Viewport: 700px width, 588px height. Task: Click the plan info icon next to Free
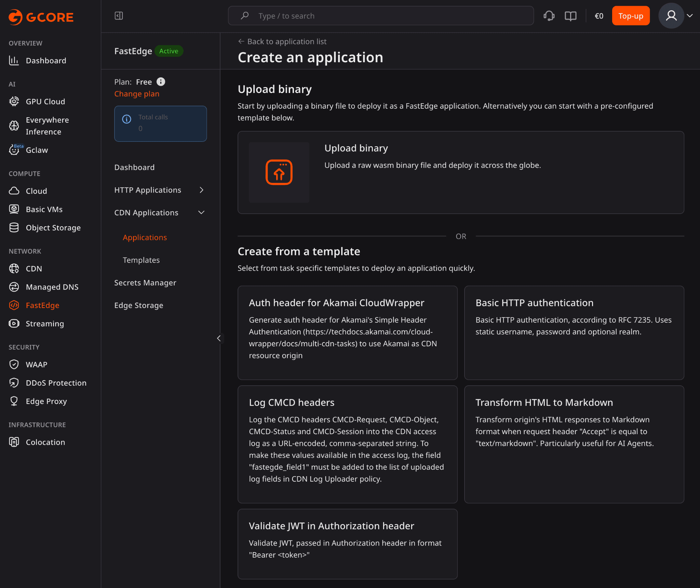coord(161,82)
